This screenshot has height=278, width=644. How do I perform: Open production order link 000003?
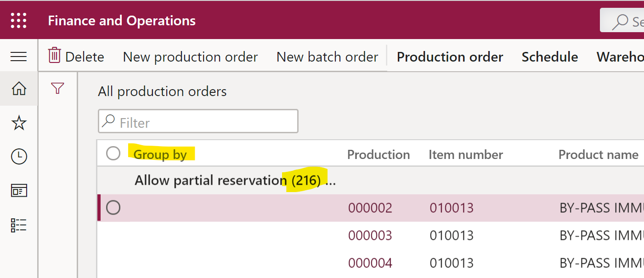(x=370, y=236)
